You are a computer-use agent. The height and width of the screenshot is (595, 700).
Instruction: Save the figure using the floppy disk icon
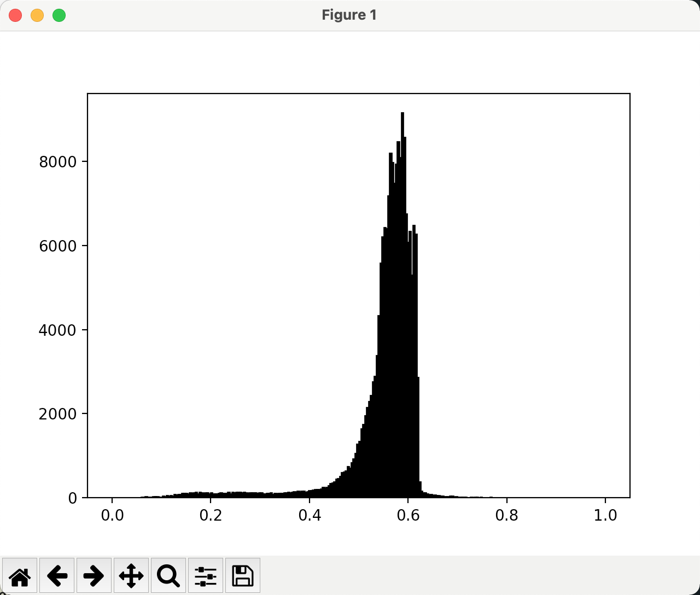[243, 575]
